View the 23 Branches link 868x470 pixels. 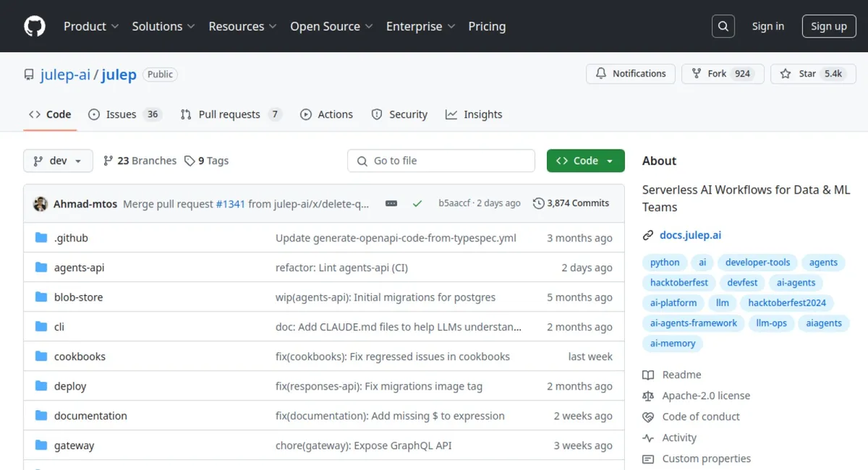140,161
